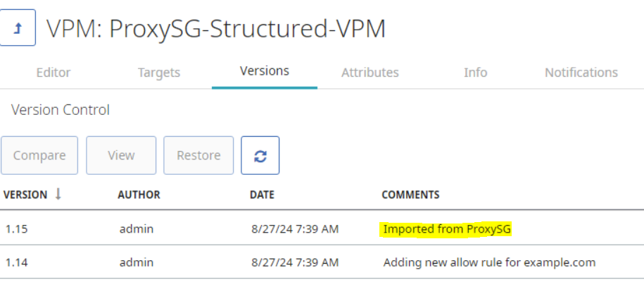Viewport: 644px width, 282px height.
Task: Toggle sort arrow beside Version header
Action: pyautogui.click(x=58, y=194)
